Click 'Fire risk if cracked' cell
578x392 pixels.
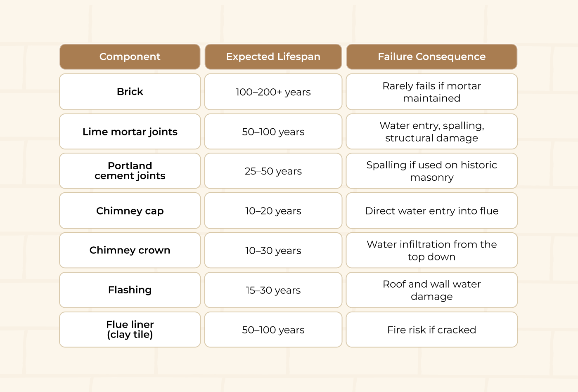[x=431, y=330]
